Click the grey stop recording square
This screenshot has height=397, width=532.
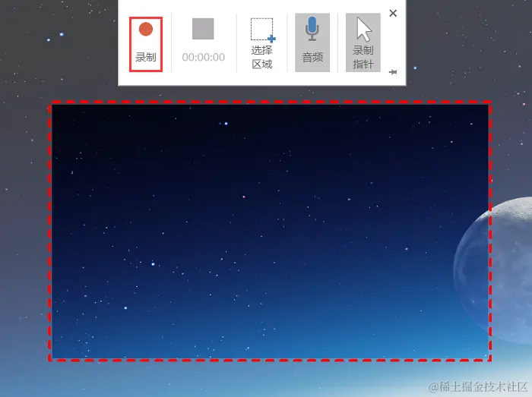coord(203,29)
